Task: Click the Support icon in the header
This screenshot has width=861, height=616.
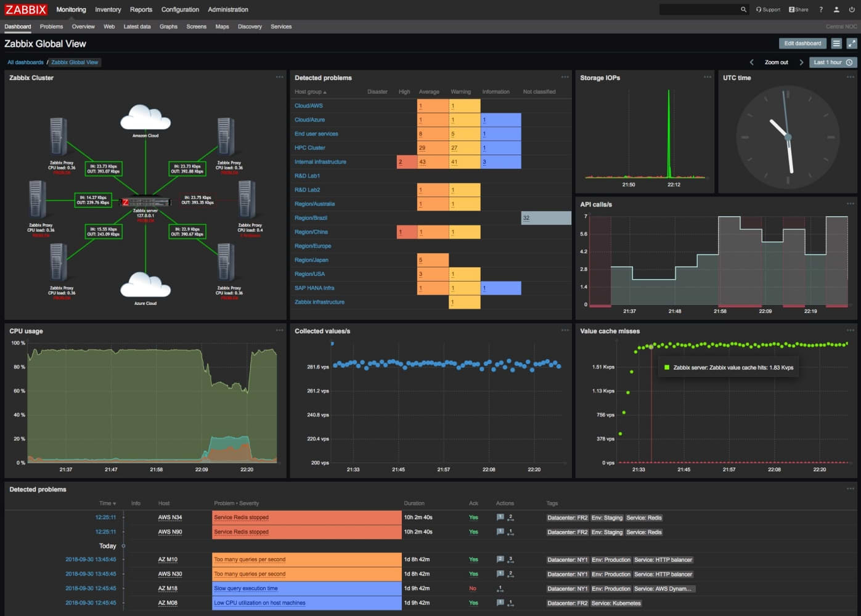Action: pos(767,9)
